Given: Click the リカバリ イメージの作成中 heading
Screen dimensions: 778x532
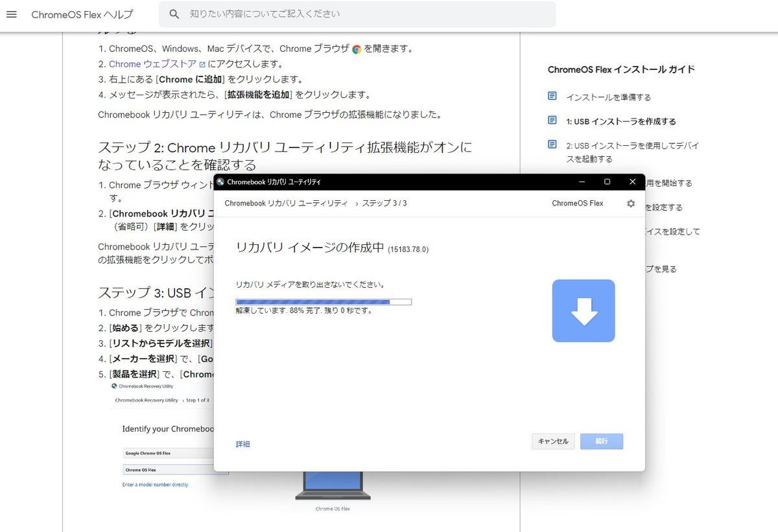Looking at the screenshot, I should 310,248.
